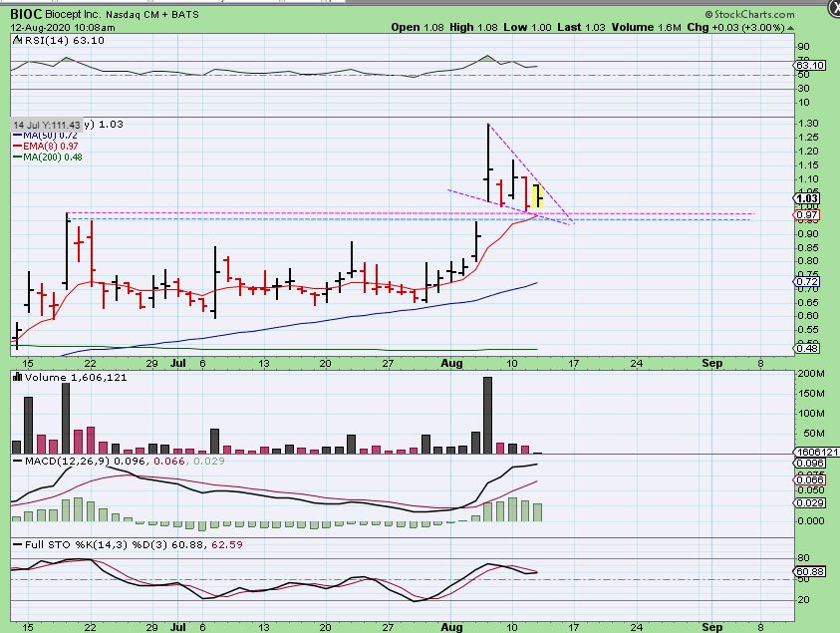Click the 0.72 MA(50) axis tag
Screen dimensions: 840x633
coord(806,281)
